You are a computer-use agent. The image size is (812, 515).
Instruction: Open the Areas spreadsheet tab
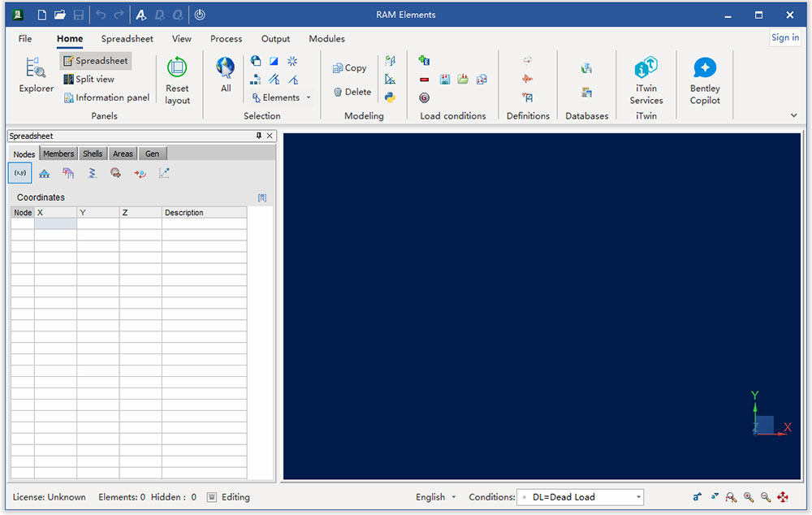click(123, 154)
